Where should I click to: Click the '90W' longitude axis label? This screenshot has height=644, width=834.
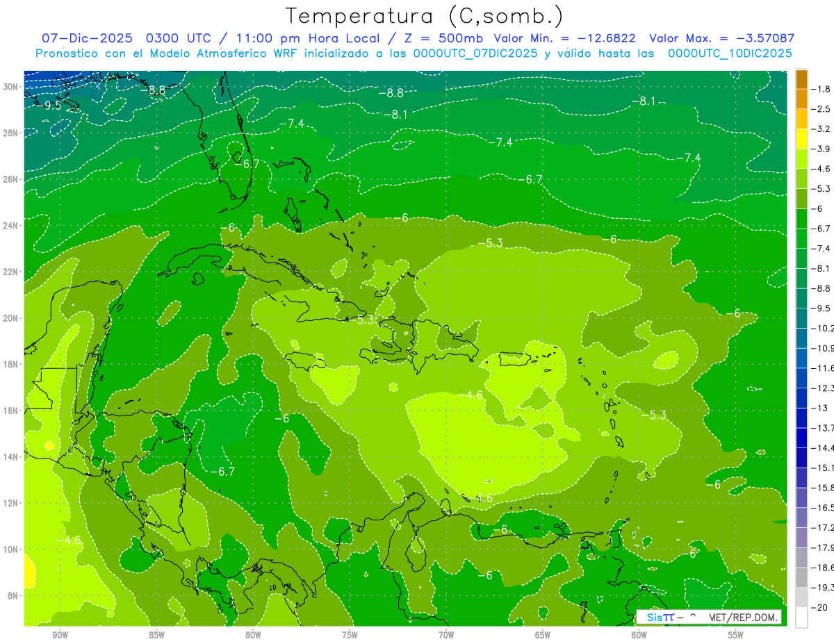[60, 635]
